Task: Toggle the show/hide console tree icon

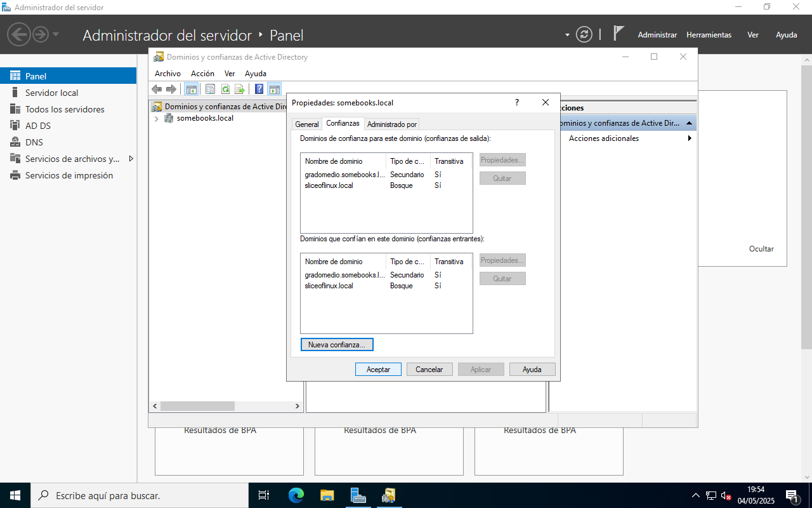Action: pyautogui.click(x=191, y=90)
